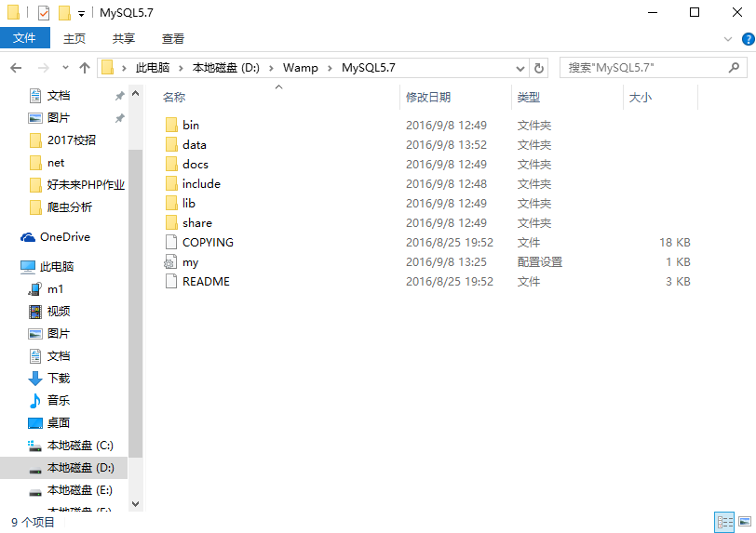Select the README file icon
756x533 pixels.
coord(171,281)
